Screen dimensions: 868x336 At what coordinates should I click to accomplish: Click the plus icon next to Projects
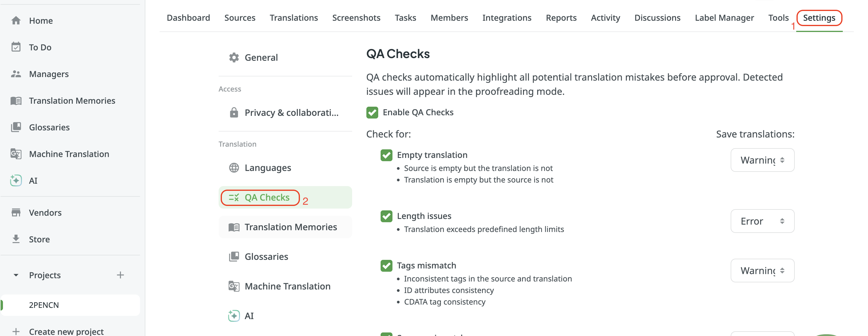[120, 275]
